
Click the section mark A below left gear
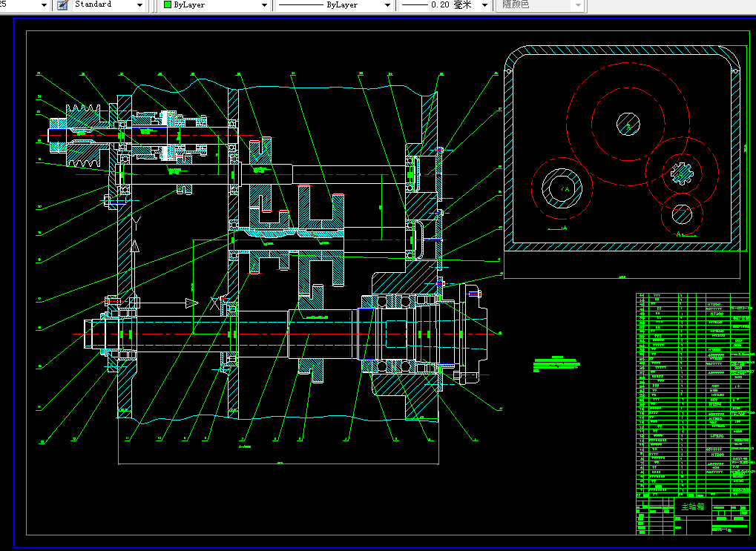[x=564, y=228]
